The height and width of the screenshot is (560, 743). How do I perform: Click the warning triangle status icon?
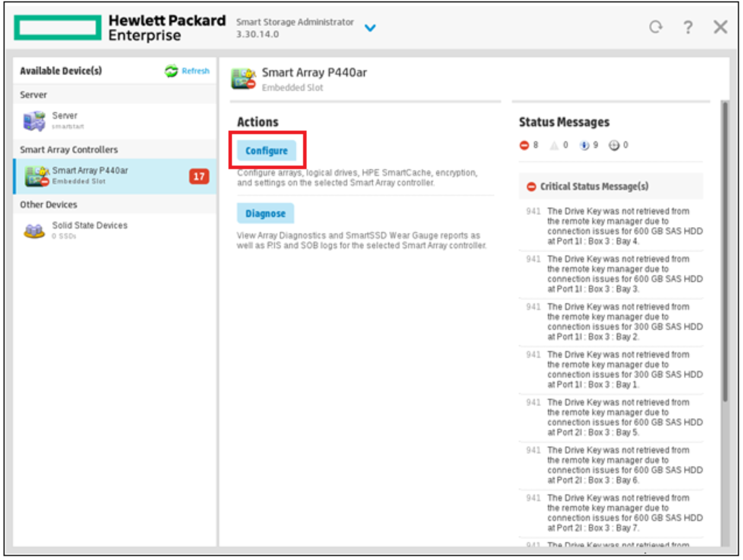point(554,145)
